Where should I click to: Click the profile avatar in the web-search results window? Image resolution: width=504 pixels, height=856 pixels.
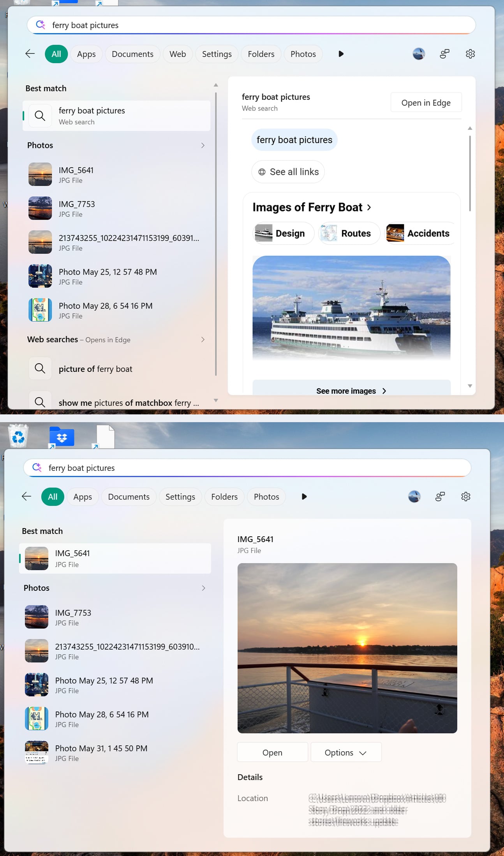pyautogui.click(x=419, y=54)
